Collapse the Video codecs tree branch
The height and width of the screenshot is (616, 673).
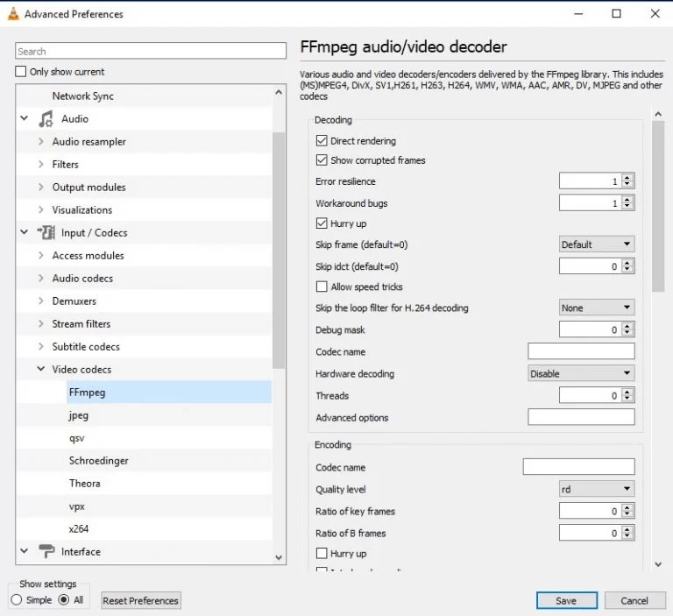pyautogui.click(x=40, y=370)
